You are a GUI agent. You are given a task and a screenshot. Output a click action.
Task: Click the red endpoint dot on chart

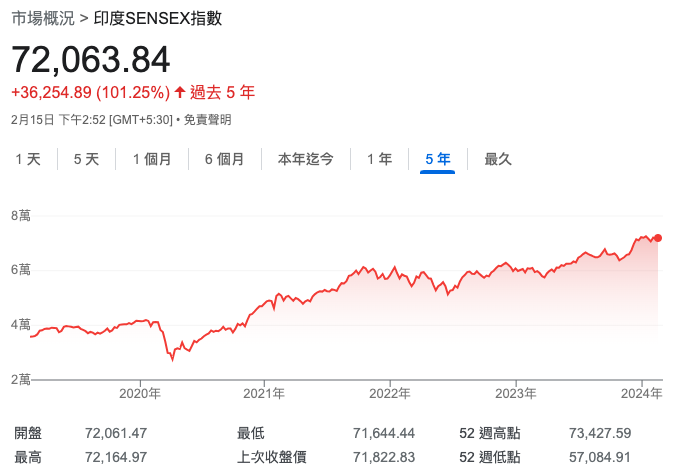pos(658,238)
